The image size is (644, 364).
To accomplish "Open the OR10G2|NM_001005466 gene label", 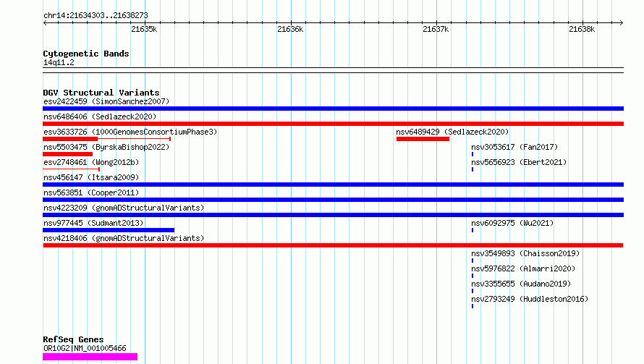I will click(x=85, y=348).
